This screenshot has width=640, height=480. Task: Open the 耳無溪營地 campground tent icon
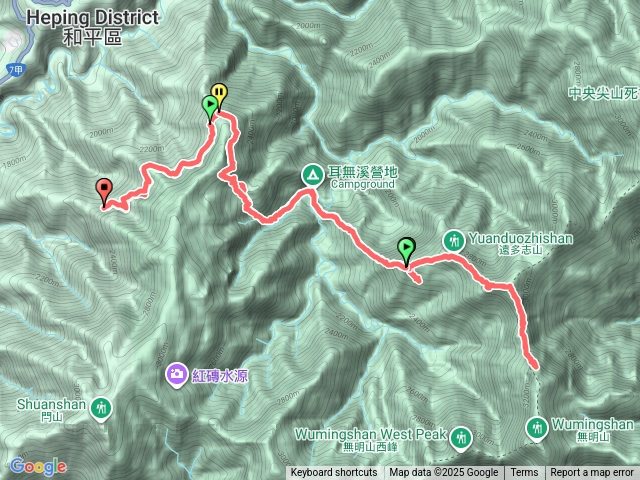[x=313, y=175]
